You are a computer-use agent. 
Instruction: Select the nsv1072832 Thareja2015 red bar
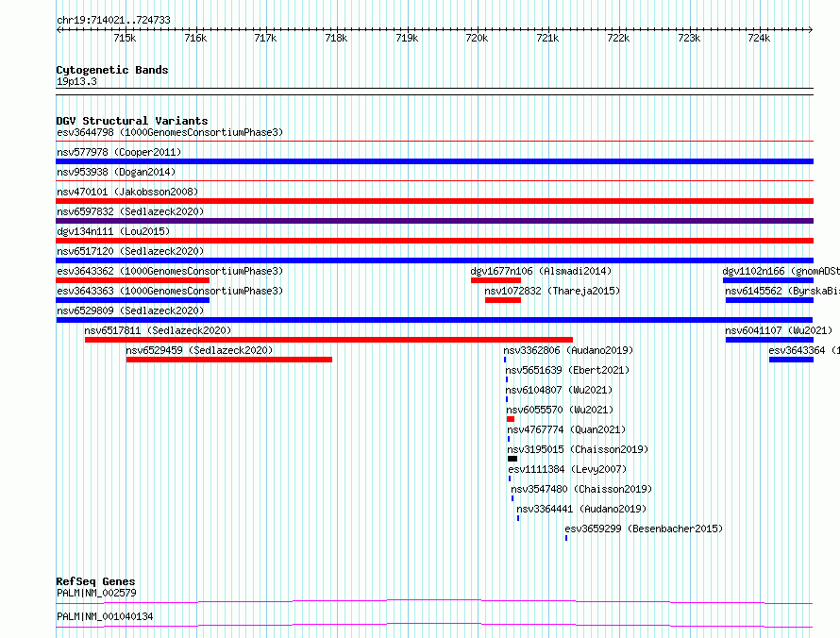(502, 300)
